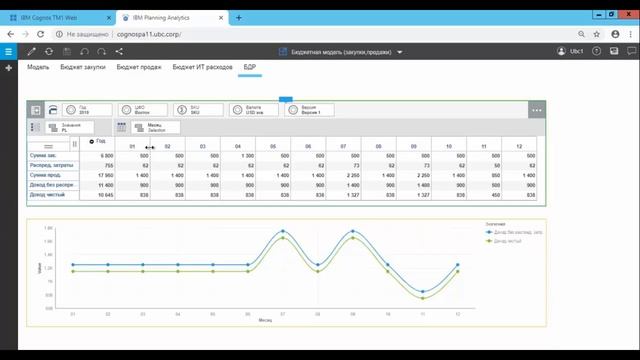Click the columns axis grid icon
The image size is (640, 360).
pos(122,127)
